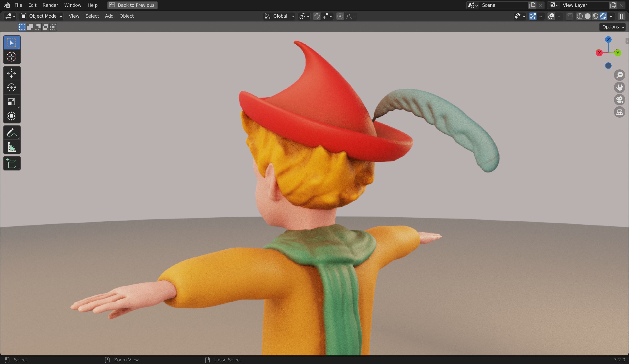Click the 3.2.0 version text
Image resolution: width=629 pixels, height=364 pixels.
pyautogui.click(x=619, y=360)
